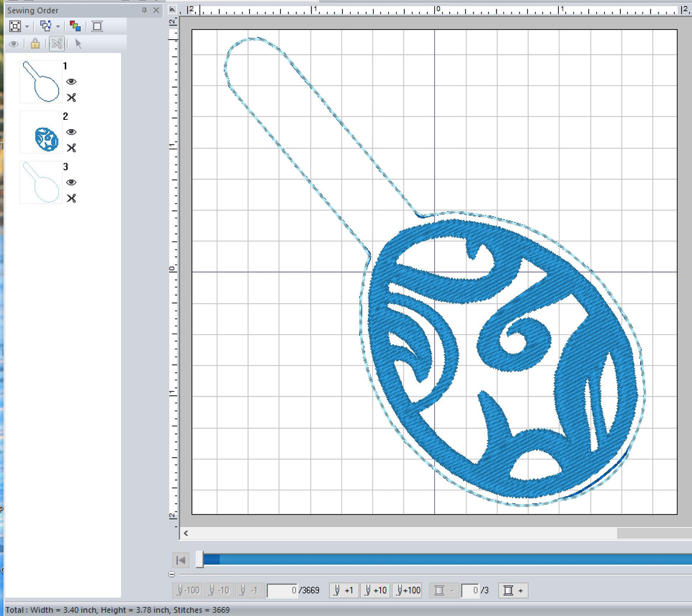This screenshot has height=616, width=692.
Task: Click the thread spool icon in Sewing Order panel
Action: (x=98, y=26)
